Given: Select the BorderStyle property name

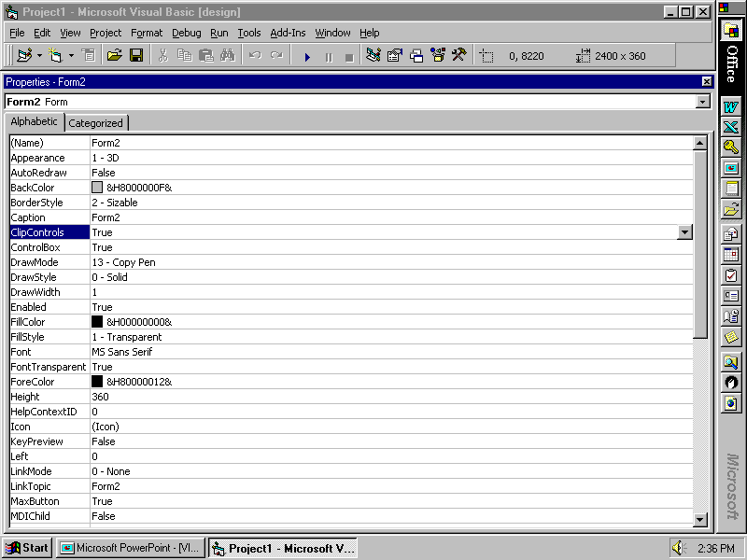Looking at the screenshot, I should pyautogui.click(x=36, y=203).
